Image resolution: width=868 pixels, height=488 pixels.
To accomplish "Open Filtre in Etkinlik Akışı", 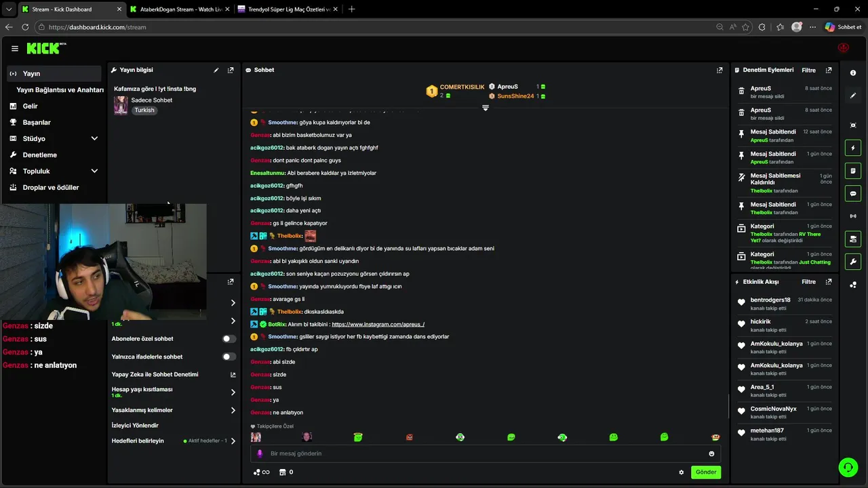I will (x=808, y=281).
